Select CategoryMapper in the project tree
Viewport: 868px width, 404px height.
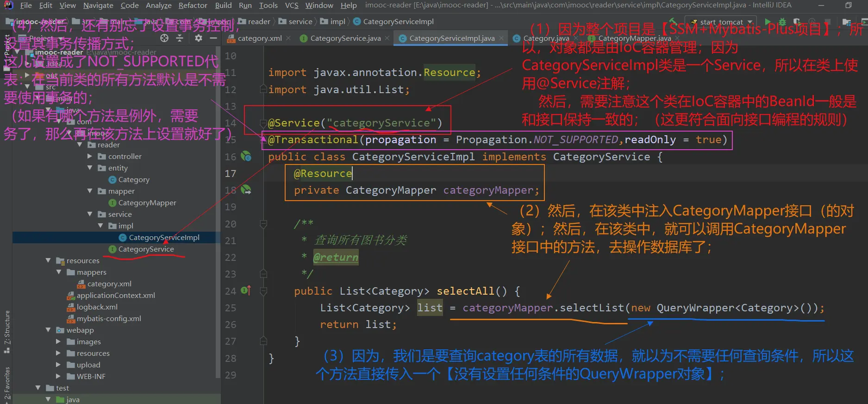[147, 203]
